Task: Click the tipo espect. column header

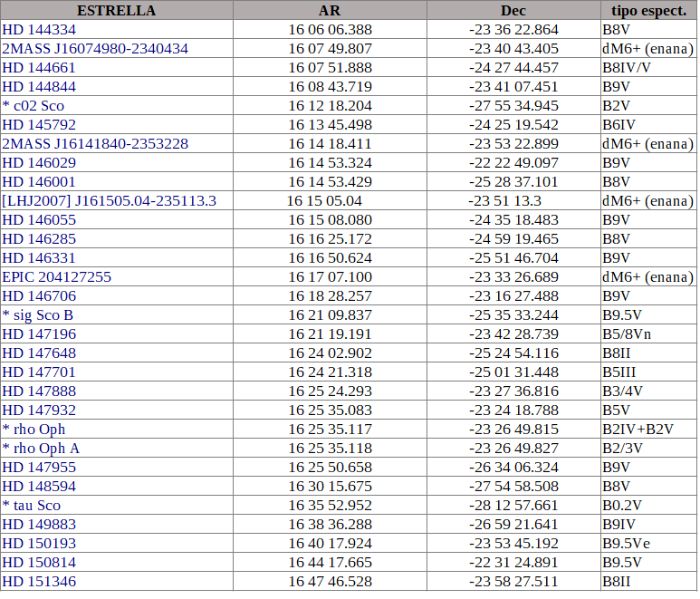Action: [x=647, y=10]
